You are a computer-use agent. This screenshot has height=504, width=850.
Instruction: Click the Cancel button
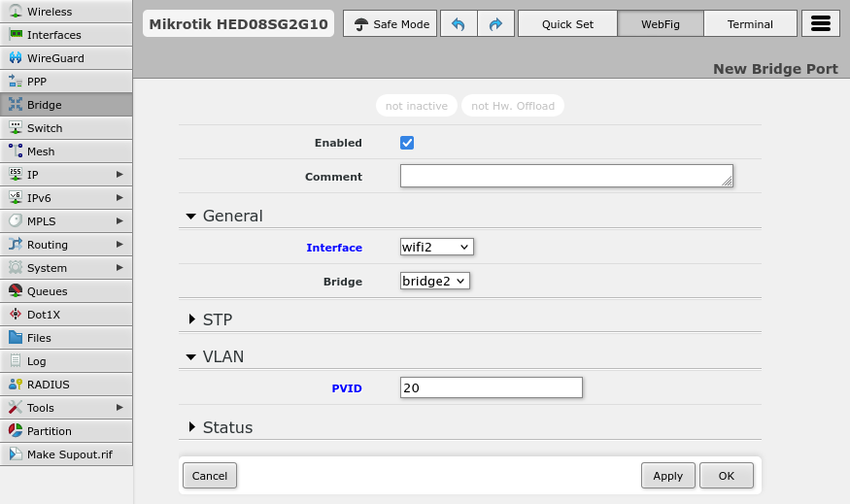point(210,476)
